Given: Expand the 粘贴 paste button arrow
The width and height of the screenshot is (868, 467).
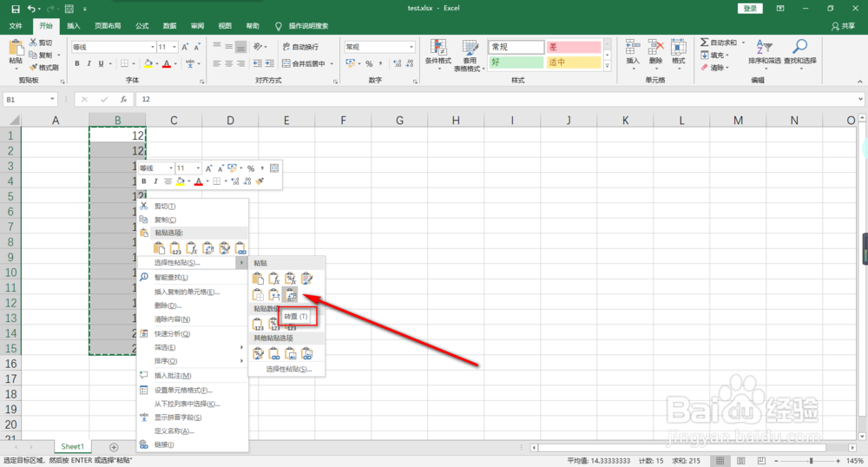Looking at the screenshot, I should point(16,68).
